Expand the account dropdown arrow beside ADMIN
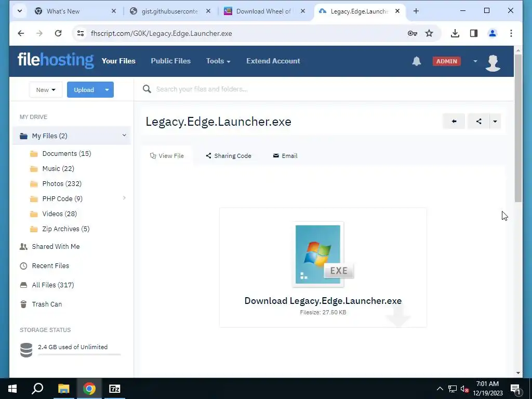This screenshot has height=399, width=532. [x=475, y=61]
